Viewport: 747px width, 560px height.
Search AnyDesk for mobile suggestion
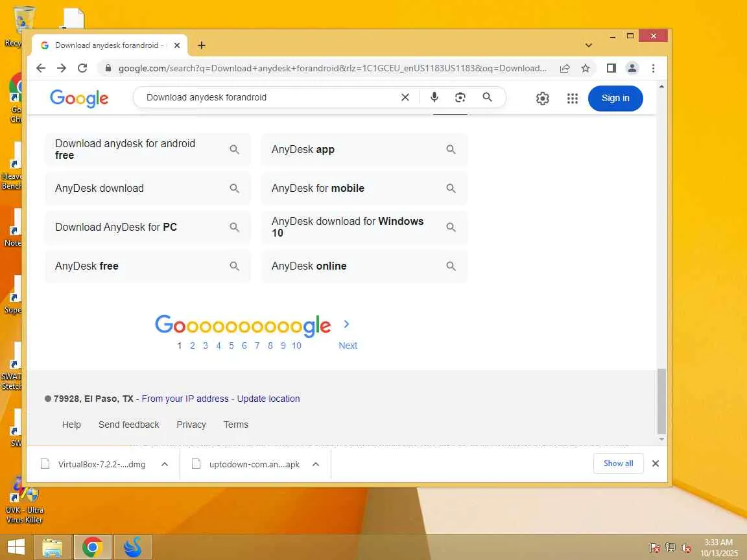pos(364,188)
